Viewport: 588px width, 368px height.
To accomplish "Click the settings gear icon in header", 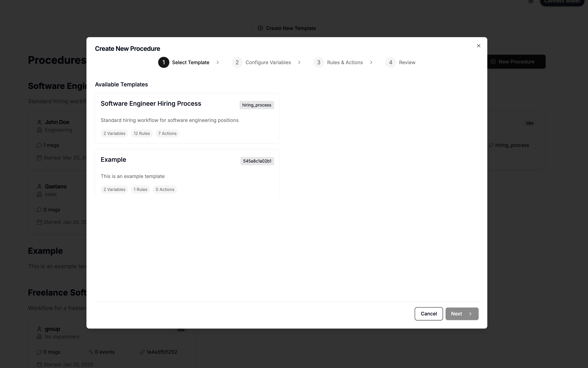I will point(531,2).
